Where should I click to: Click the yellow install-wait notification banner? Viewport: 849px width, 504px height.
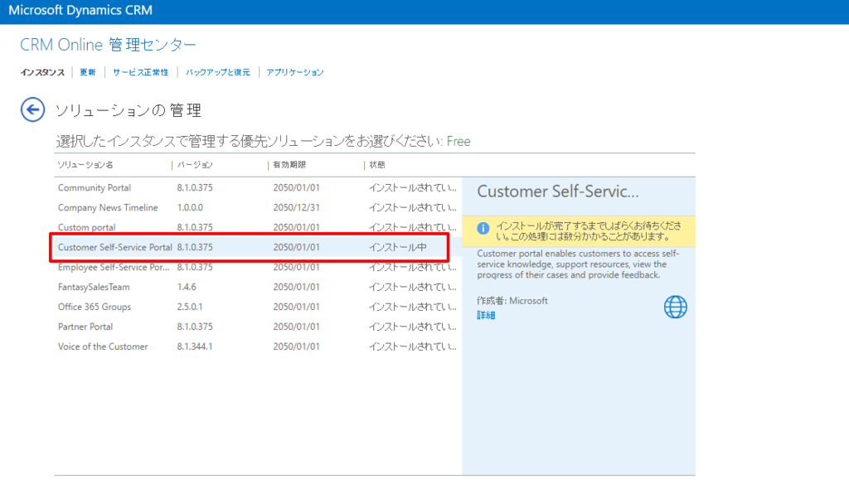click(x=578, y=231)
